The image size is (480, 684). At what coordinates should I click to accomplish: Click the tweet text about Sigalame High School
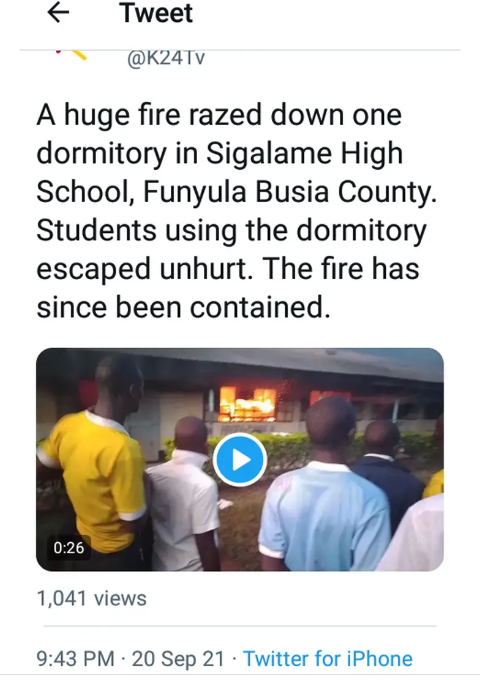pos(236,211)
